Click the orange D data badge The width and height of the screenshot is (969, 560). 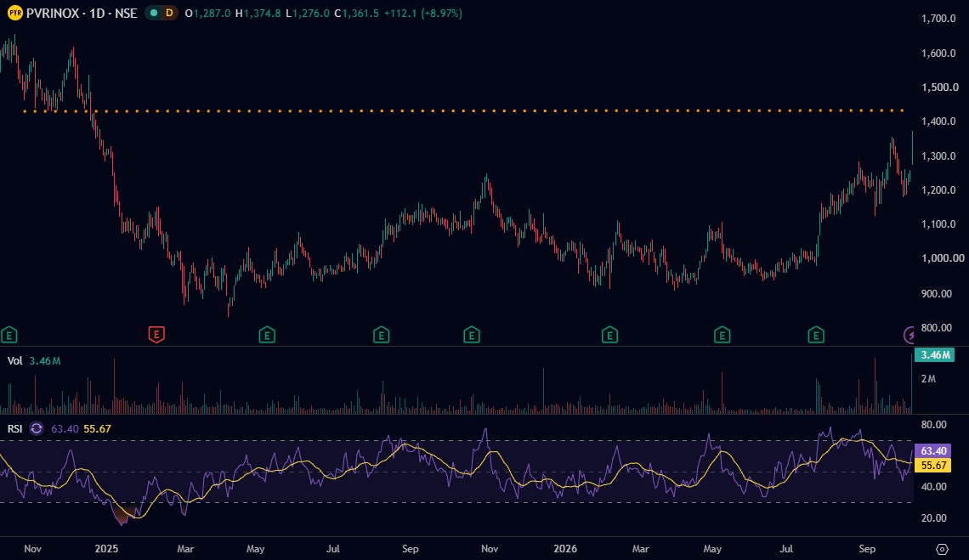[168, 13]
